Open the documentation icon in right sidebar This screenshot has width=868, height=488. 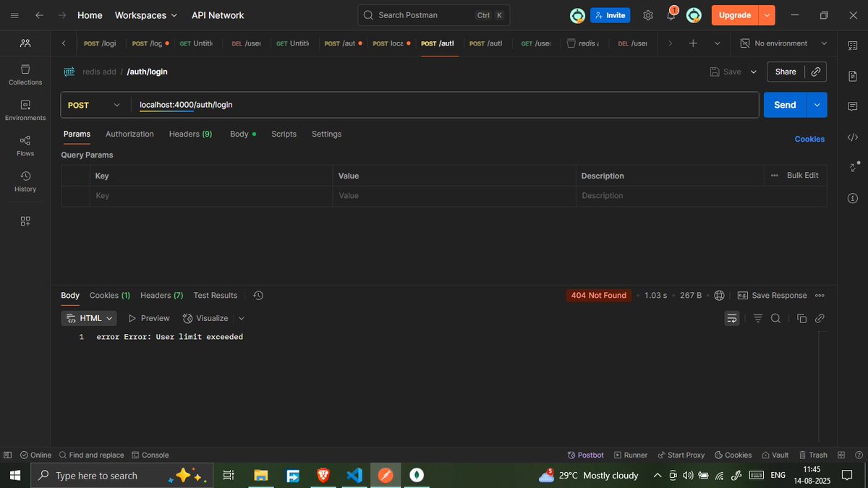coord(853,76)
